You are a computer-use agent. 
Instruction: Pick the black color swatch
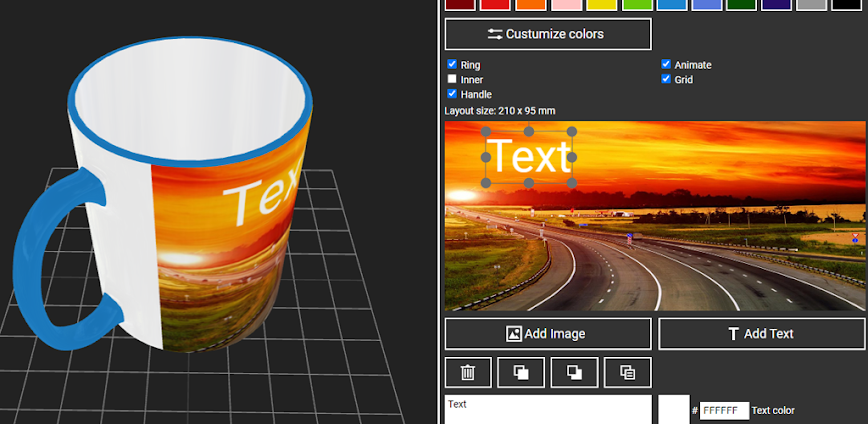[x=847, y=4]
